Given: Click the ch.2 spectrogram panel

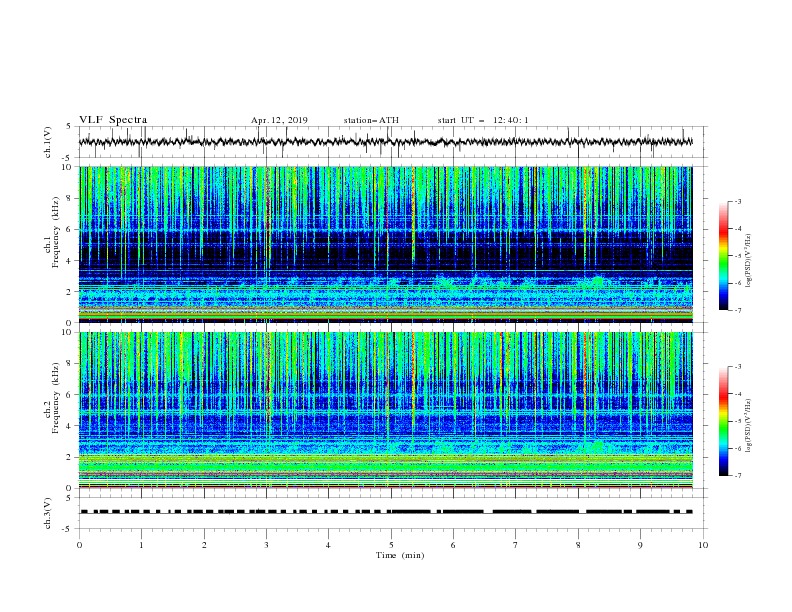Looking at the screenshot, I should (x=385, y=410).
